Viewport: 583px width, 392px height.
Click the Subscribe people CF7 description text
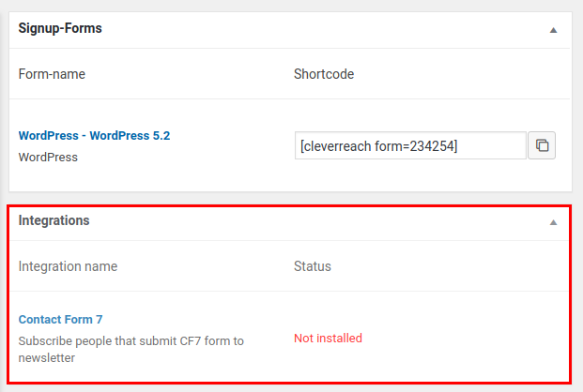click(x=130, y=349)
